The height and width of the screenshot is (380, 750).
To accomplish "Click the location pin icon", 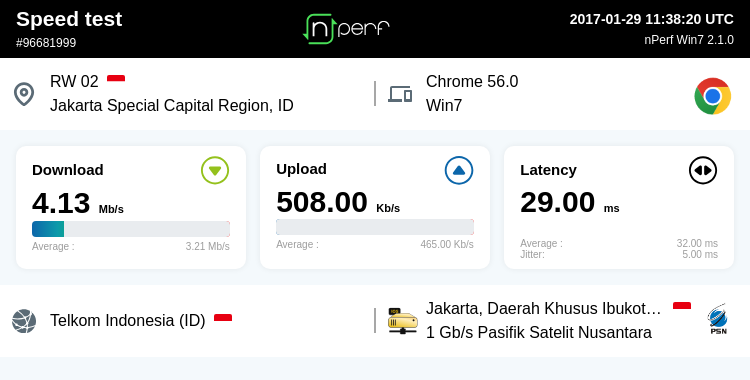I will coord(24,94).
